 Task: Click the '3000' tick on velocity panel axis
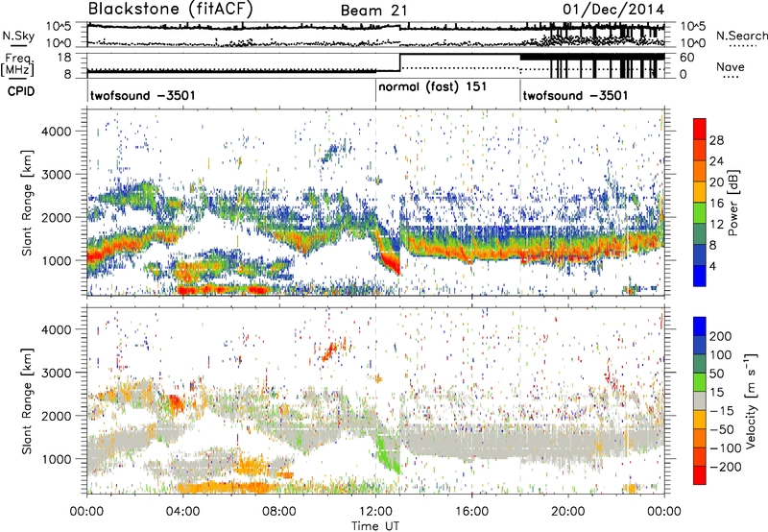56,373
